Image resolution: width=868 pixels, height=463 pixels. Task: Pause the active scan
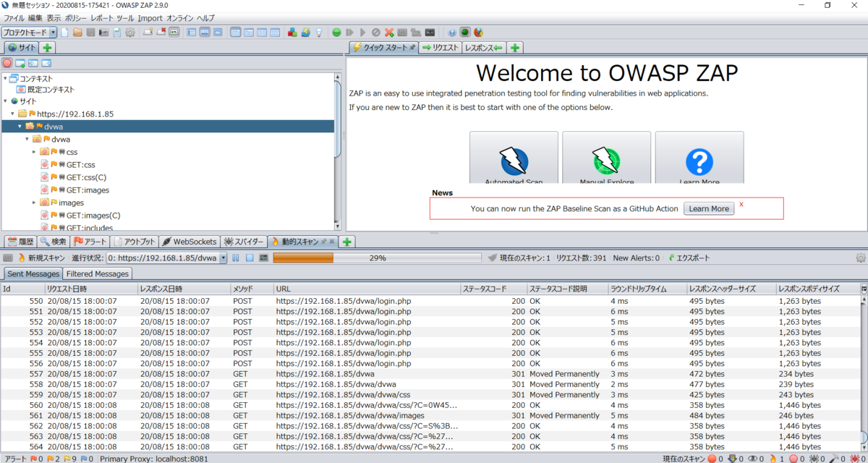tap(237, 258)
